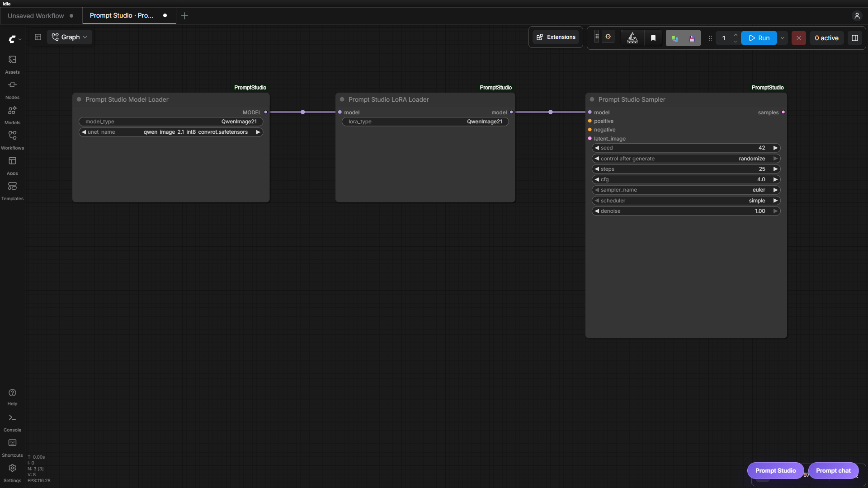Click the bookmark icon in toolbar

[x=653, y=38]
